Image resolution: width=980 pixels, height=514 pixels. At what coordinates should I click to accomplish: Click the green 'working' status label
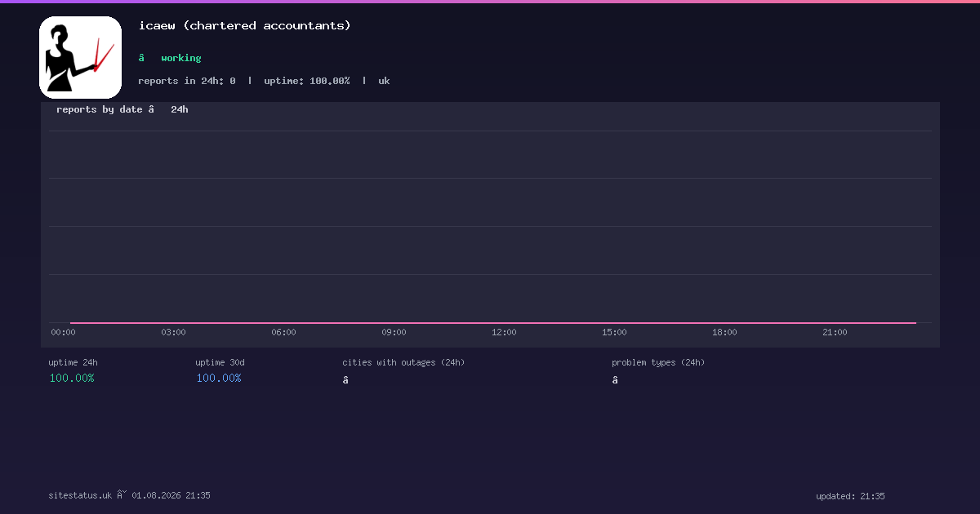tap(181, 58)
